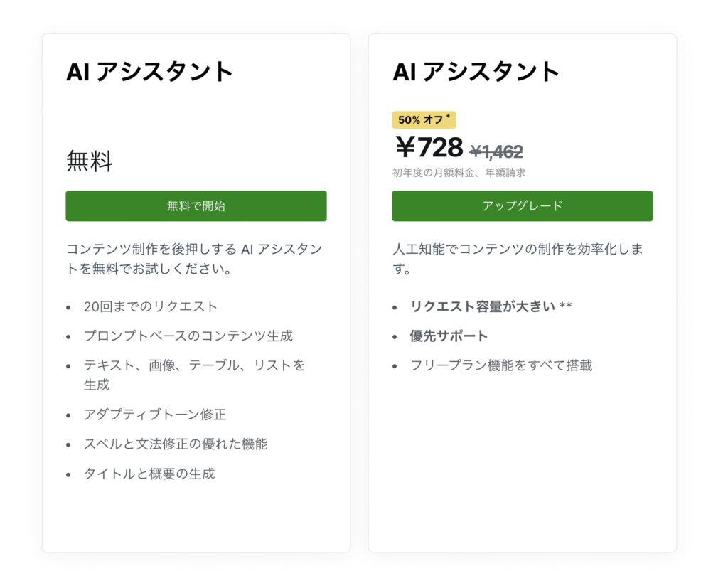
Task: Click the struck-through ¥1,462 price
Action: (x=496, y=151)
